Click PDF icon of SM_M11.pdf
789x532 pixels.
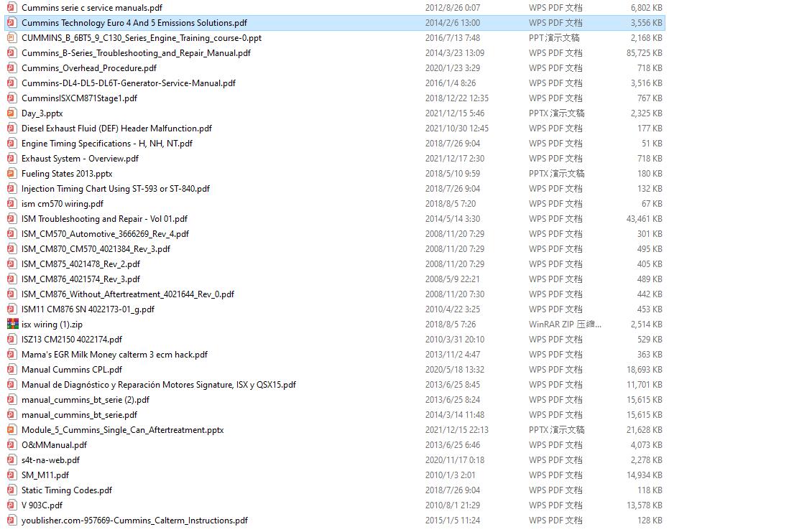point(11,475)
